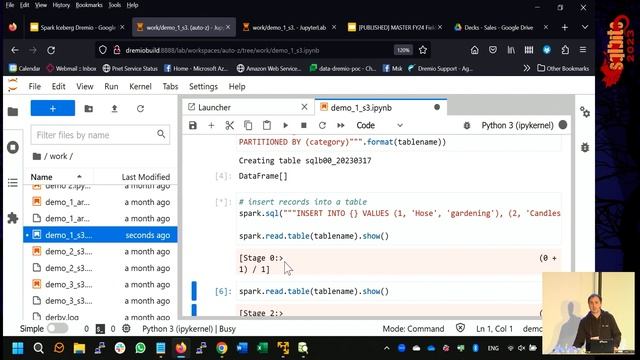The width and height of the screenshot is (640, 360).
Task: Open the JupyterLab File menu
Action: tap(35, 87)
